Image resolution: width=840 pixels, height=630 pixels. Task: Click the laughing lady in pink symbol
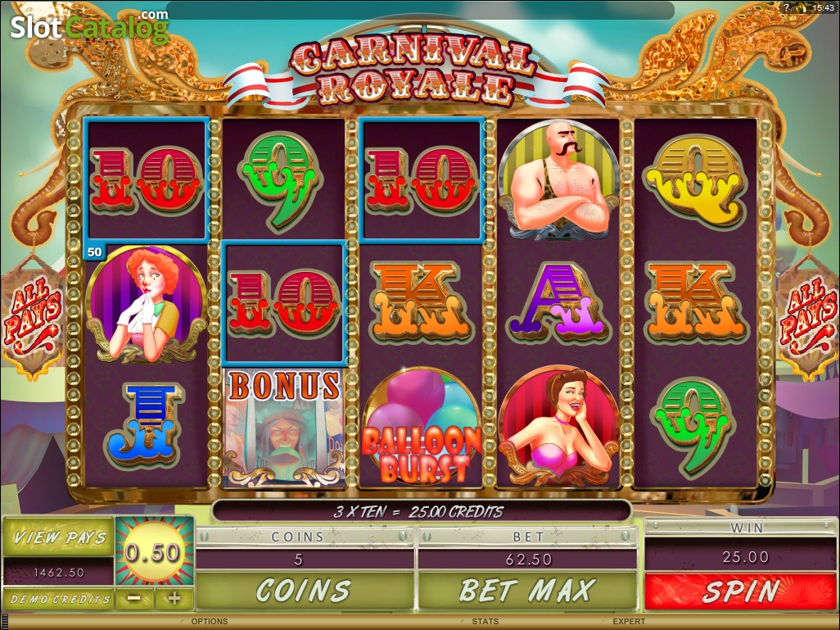point(558,426)
